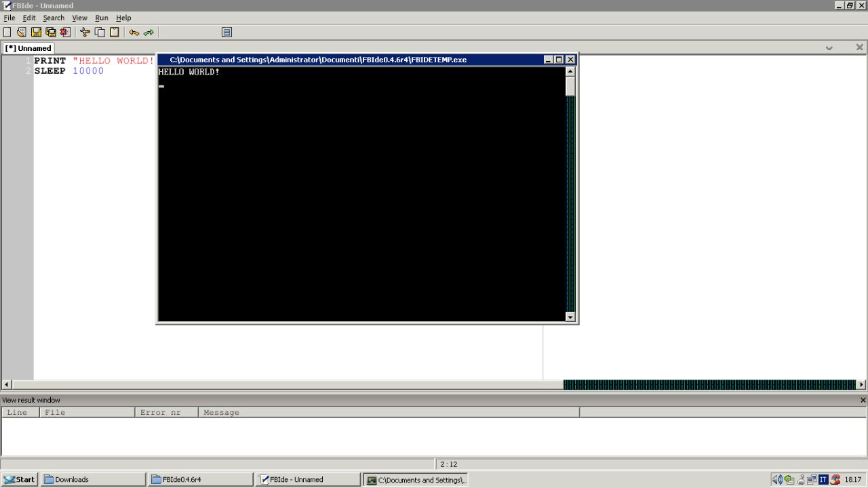Screen dimensions: 868x488
Task: Click the editor horizontal scroll right arrow
Action: (862, 384)
